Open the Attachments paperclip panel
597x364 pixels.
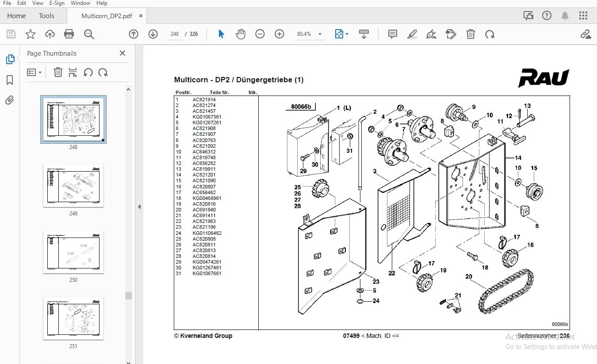10,100
